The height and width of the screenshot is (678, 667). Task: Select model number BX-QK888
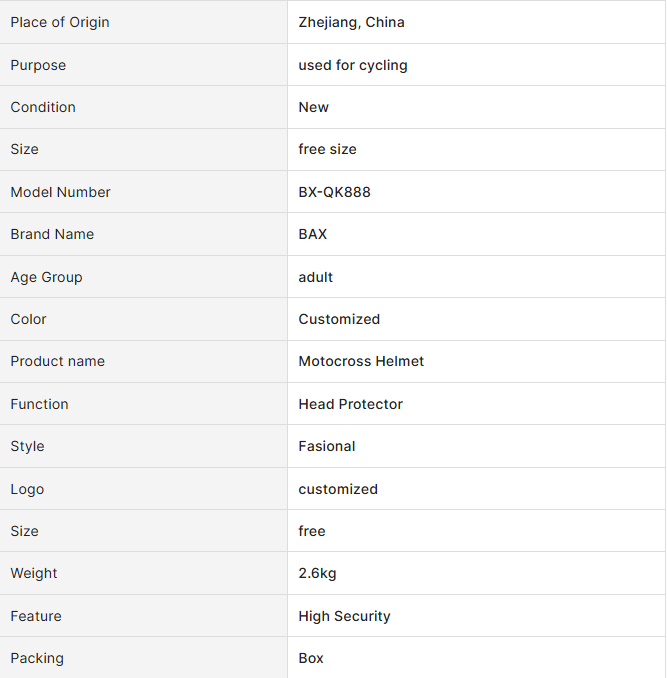point(335,192)
